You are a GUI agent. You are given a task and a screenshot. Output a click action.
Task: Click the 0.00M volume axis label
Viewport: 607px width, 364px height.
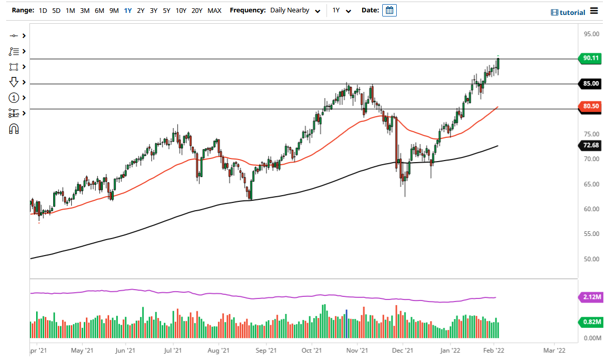593,338
